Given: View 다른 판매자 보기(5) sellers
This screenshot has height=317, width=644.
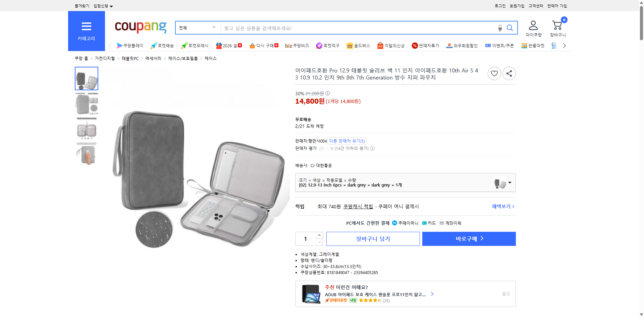Looking at the screenshot, I should pyautogui.click(x=347, y=141).
